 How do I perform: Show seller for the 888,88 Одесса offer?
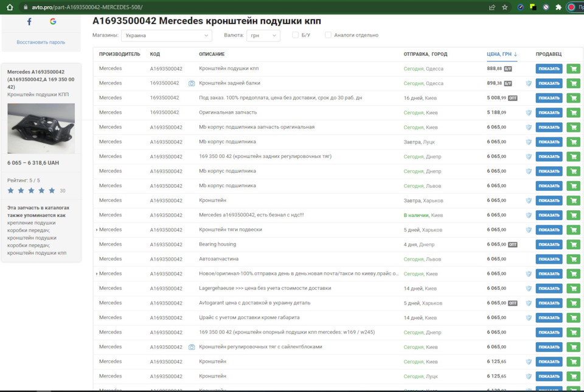coord(549,69)
